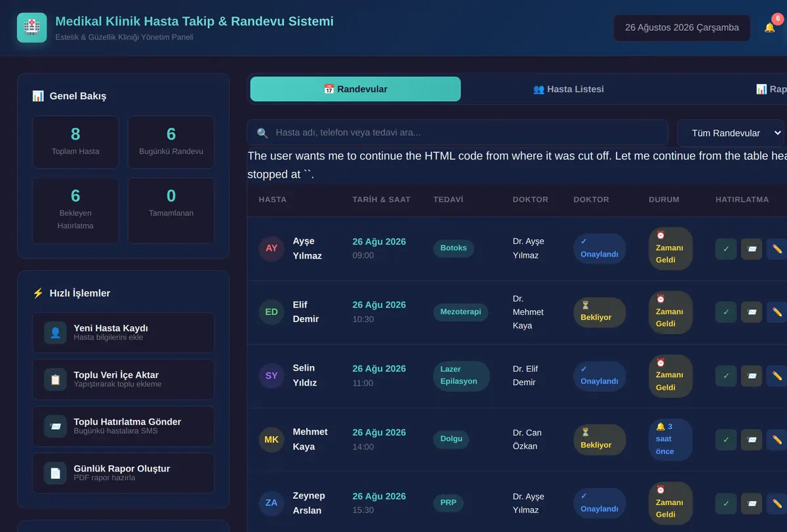This screenshot has width=787, height=532.
Task: Click the Onaylandı status badge for Selin Yıldız
Action: point(599,376)
